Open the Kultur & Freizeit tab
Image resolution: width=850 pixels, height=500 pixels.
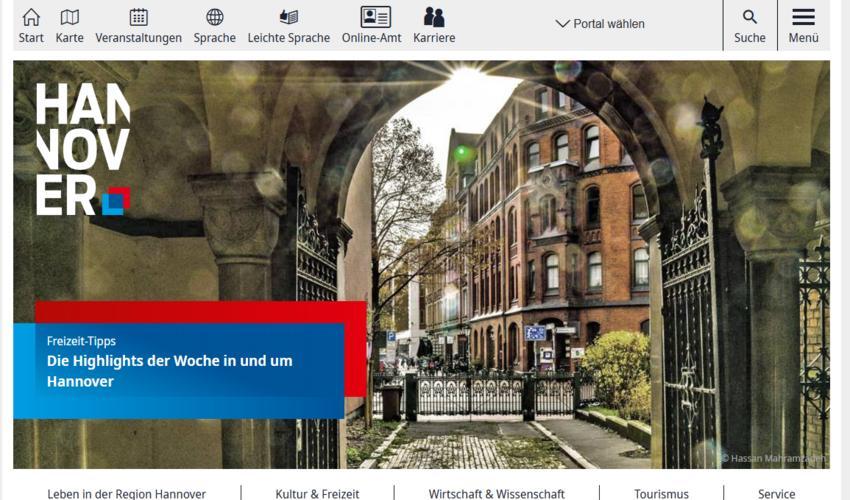coord(317,494)
